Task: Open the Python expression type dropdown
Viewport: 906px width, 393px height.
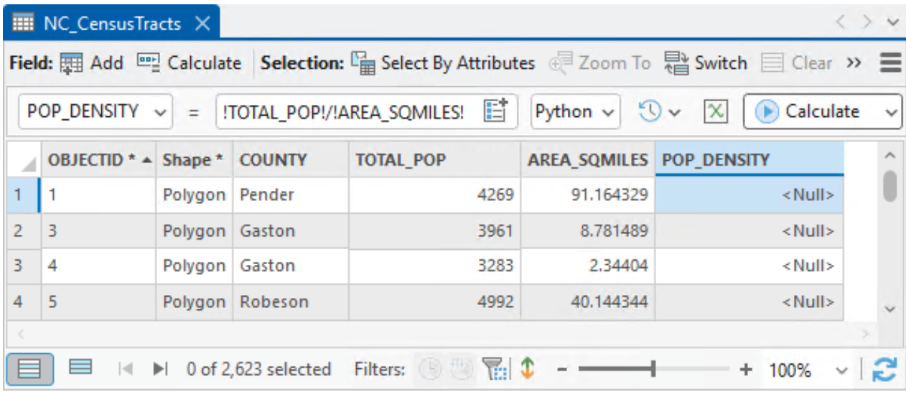Action: click(575, 111)
